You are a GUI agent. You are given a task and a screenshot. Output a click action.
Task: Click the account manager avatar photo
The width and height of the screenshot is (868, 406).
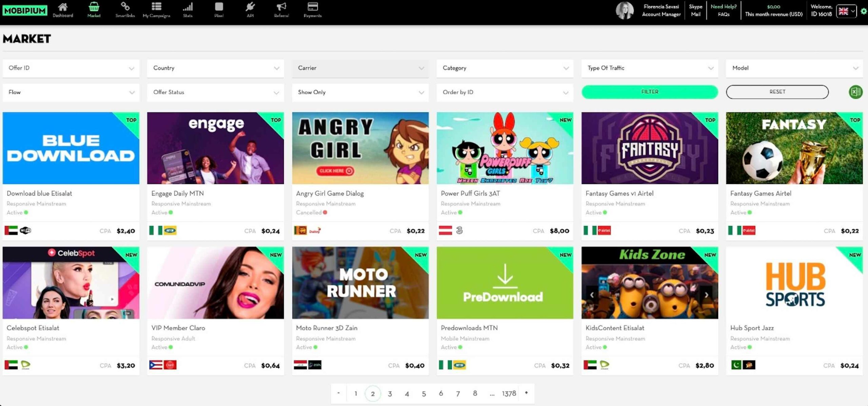tap(625, 11)
